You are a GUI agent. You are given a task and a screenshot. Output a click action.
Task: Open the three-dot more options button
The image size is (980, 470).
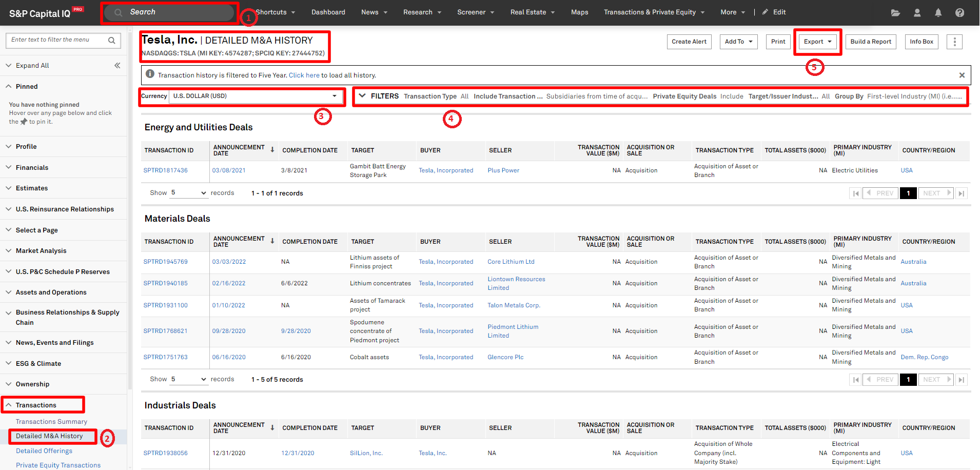[x=954, y=42]
